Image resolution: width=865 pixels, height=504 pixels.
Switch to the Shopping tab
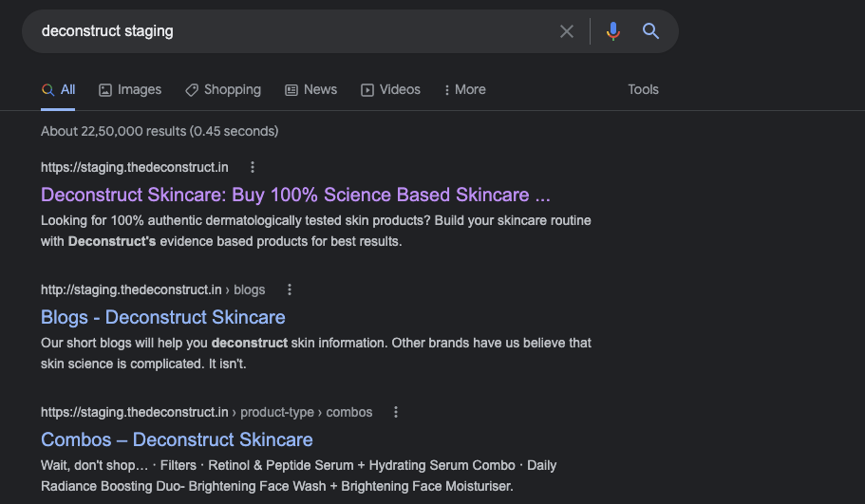pos(223,90)
